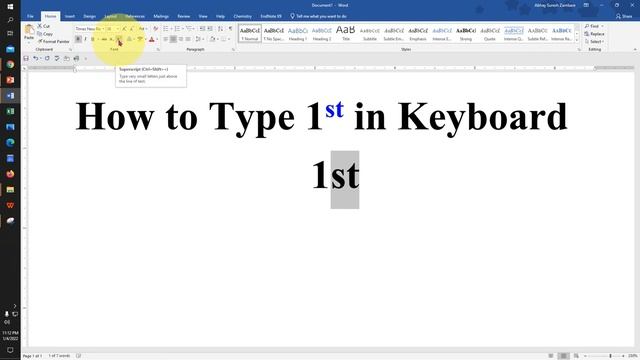
Task: Apply text highlight color
Action: point(140,39)
